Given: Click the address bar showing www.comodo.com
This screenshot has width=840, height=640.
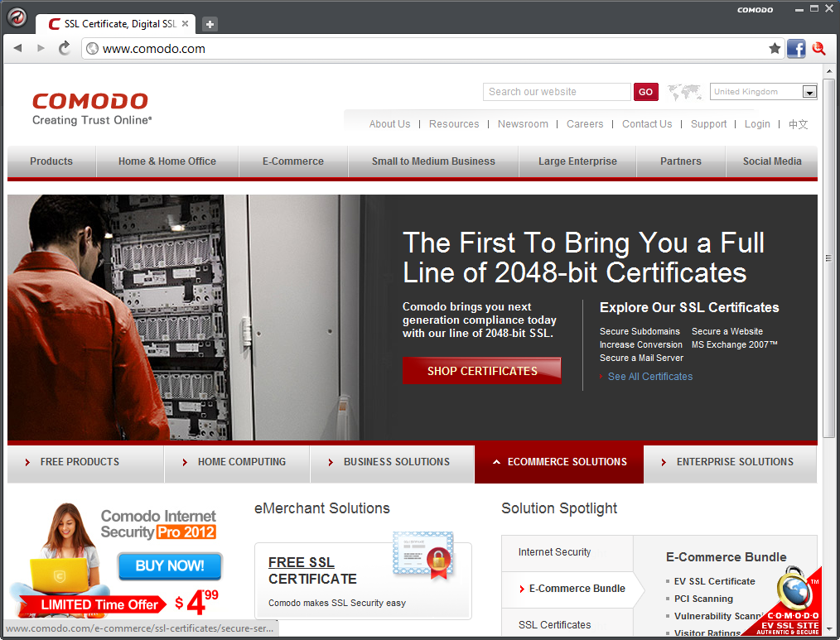Looking at the screenshot, I should 433,49.
